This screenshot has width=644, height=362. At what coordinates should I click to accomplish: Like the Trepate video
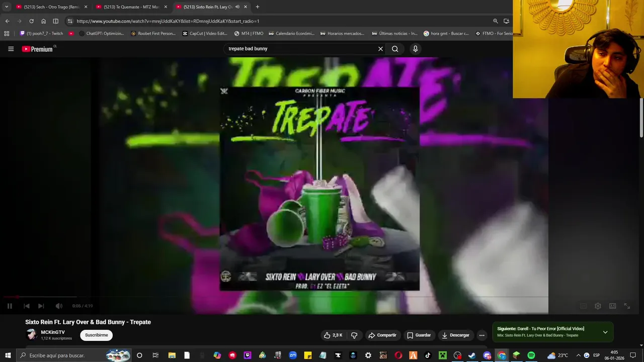(x=333, y=335)
